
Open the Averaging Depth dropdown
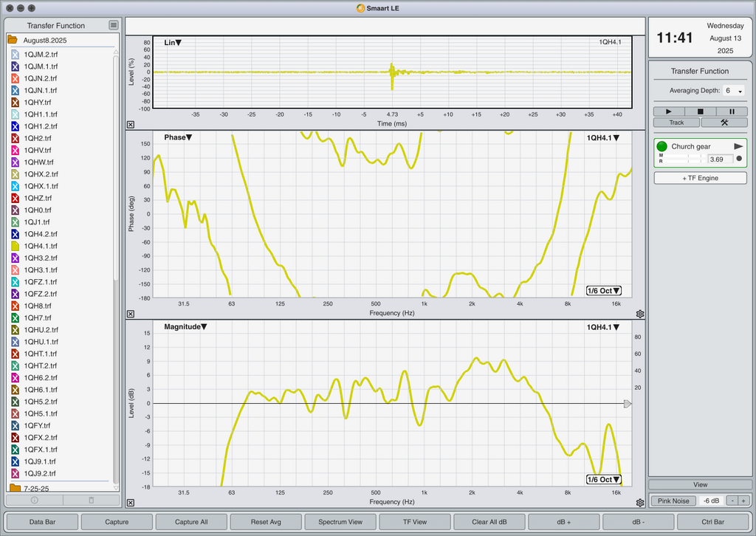[733, 91]
